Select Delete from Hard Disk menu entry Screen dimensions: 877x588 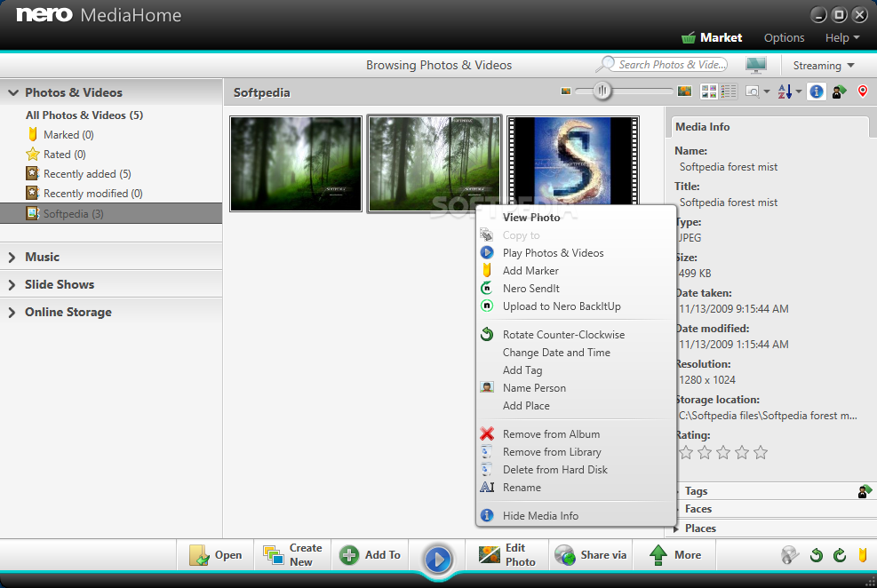[554, 470]
